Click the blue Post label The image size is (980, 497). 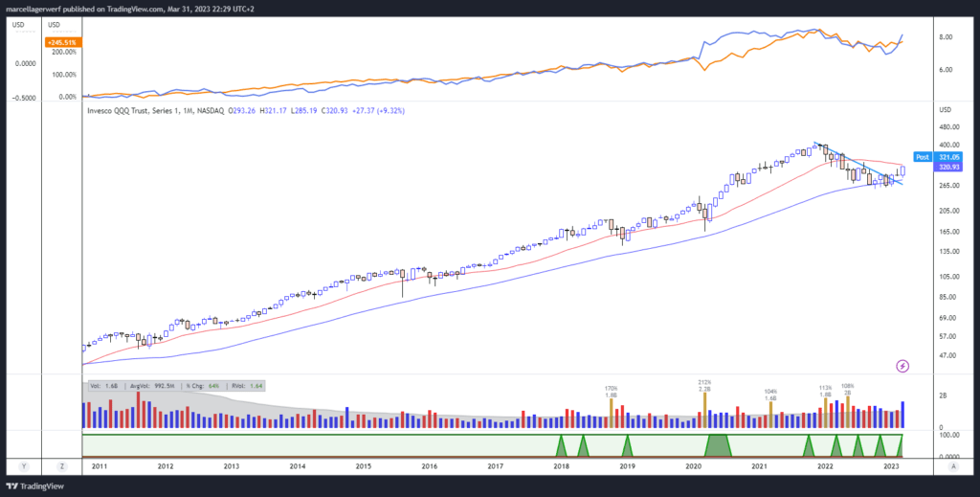[923, 157]
